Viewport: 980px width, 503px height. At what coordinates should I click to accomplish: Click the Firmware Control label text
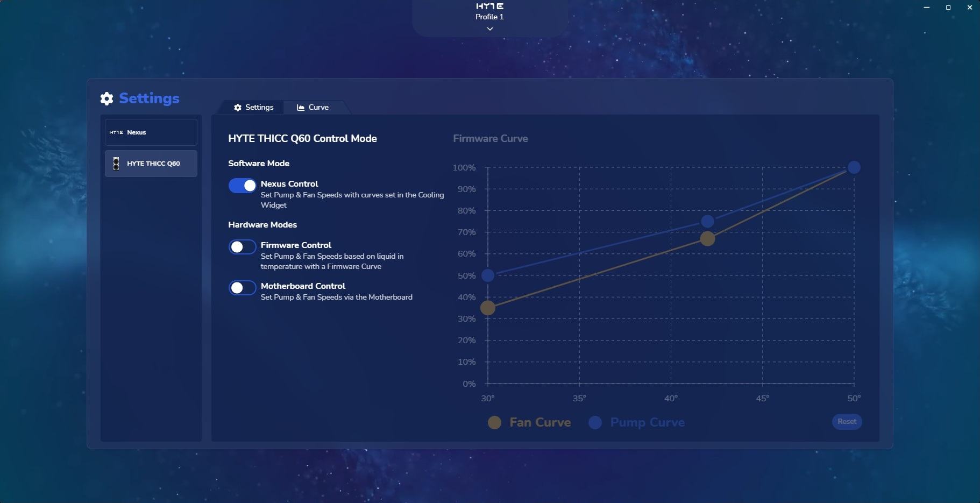[x=296, y=245]
